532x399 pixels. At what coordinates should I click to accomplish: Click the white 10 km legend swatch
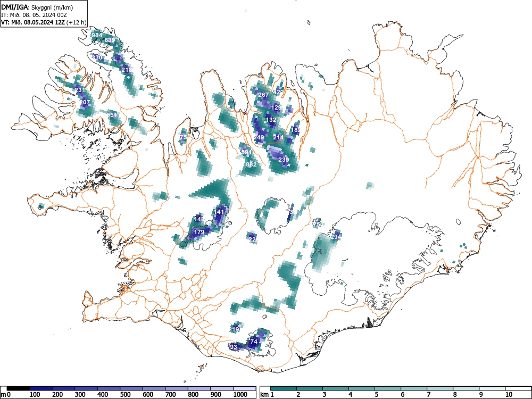tap(518, 388)
